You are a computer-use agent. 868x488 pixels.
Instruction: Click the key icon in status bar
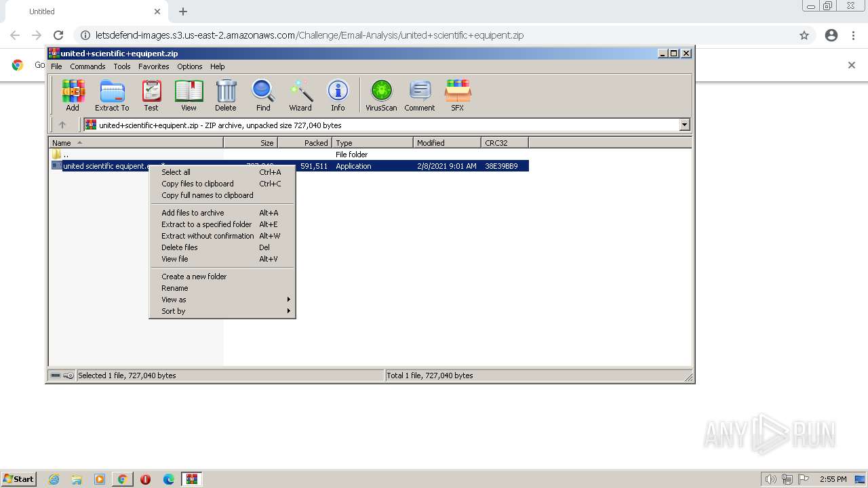[68, 375]
